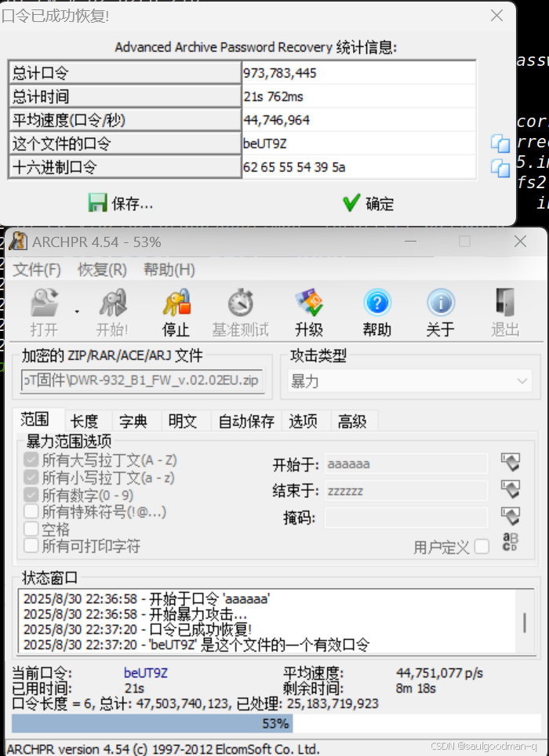
Task: Open the dropdown arrow beside Open
Action: point(77,311)
